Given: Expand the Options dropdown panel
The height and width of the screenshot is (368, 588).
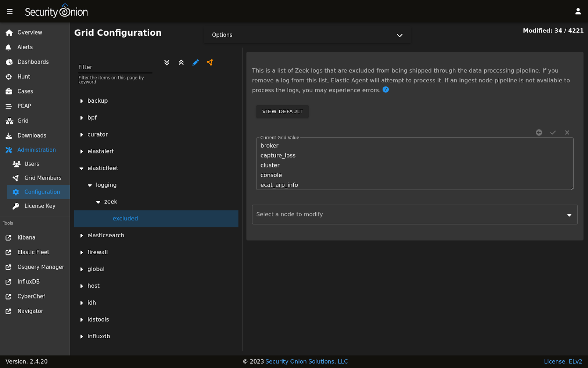Looking at the screenshot, I should pyautogui.click(x=307, y=35).
